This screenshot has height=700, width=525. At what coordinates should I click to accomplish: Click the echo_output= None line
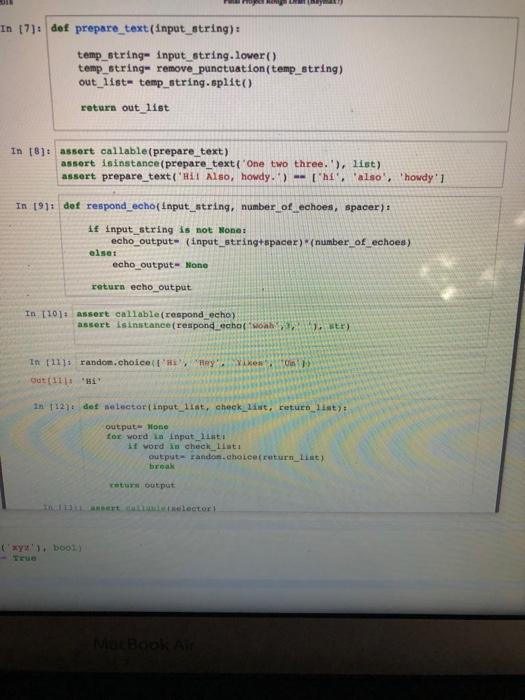pos(160,265)
